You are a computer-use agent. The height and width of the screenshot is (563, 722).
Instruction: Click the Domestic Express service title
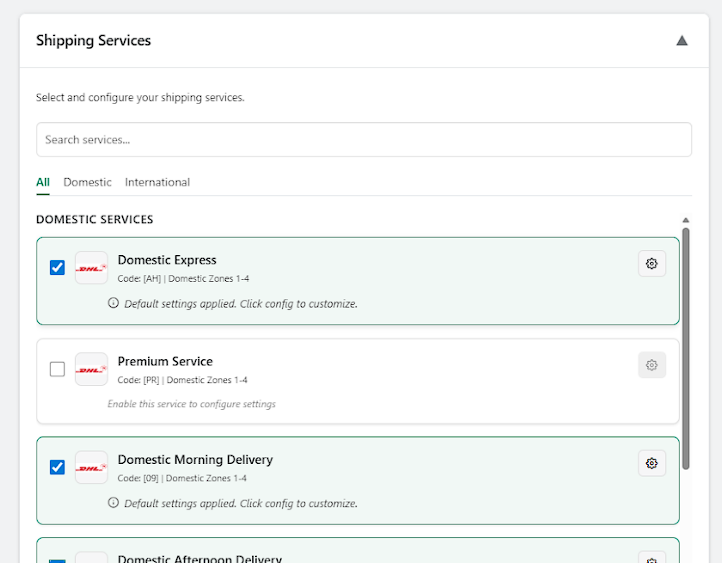pyautogui.click(x=167, y=260)
